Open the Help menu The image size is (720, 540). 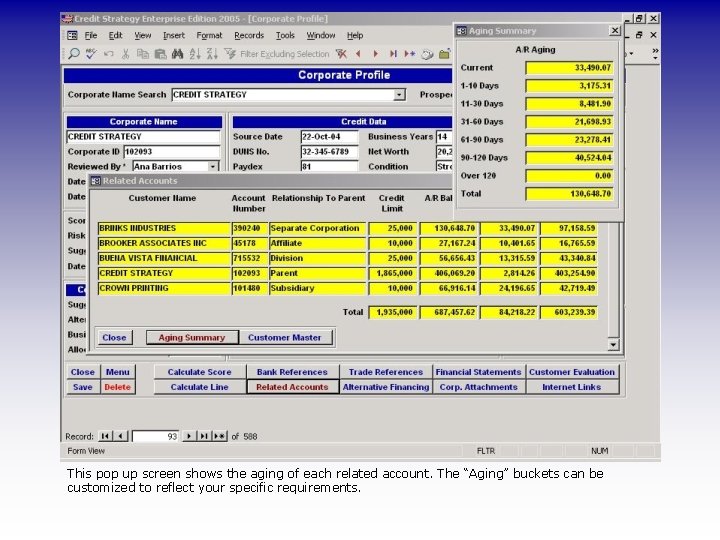[x=354, y=35]
